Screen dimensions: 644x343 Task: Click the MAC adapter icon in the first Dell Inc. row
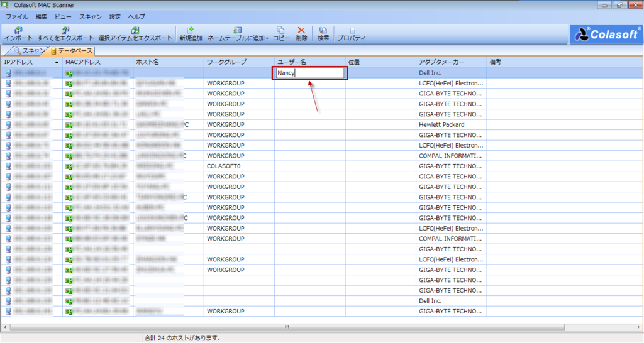click(69, 73)
